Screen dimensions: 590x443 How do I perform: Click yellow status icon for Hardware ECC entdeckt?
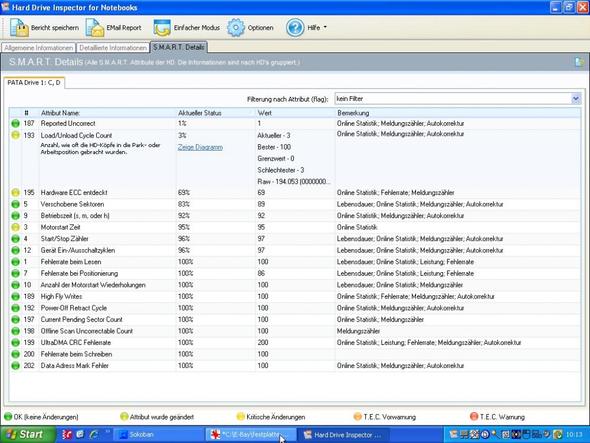[15, 193]
